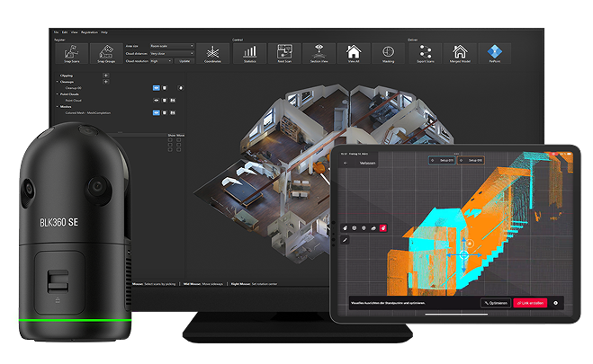The width and height of the screenshot is (593, 364).
Task: Click the Merged Model icon
Action: coord(460,53)
